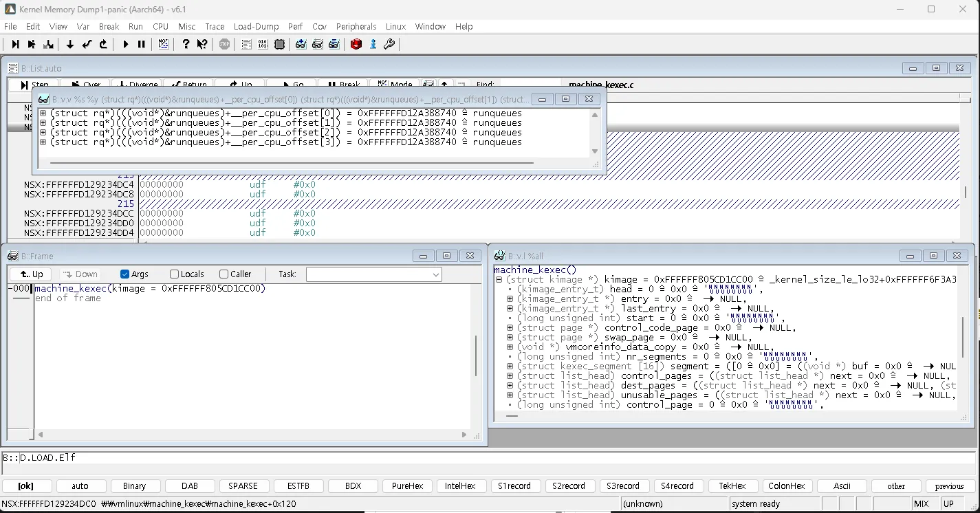Screen dimensions: 980x513
Task: Uncheck the Args checkbox
Action: click(124, 274)
